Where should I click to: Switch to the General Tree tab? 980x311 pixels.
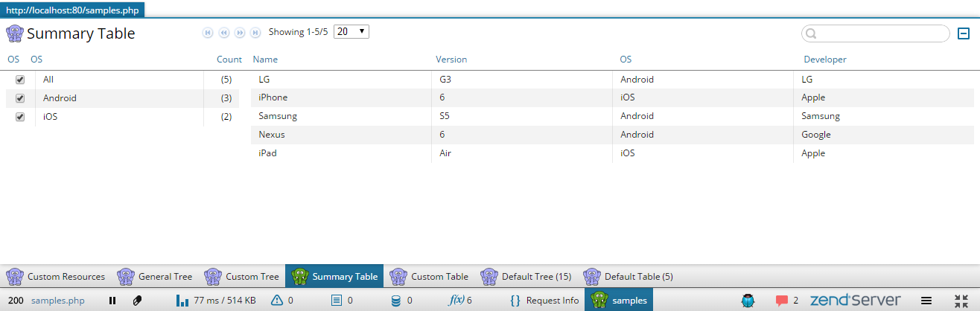(156, 277)
